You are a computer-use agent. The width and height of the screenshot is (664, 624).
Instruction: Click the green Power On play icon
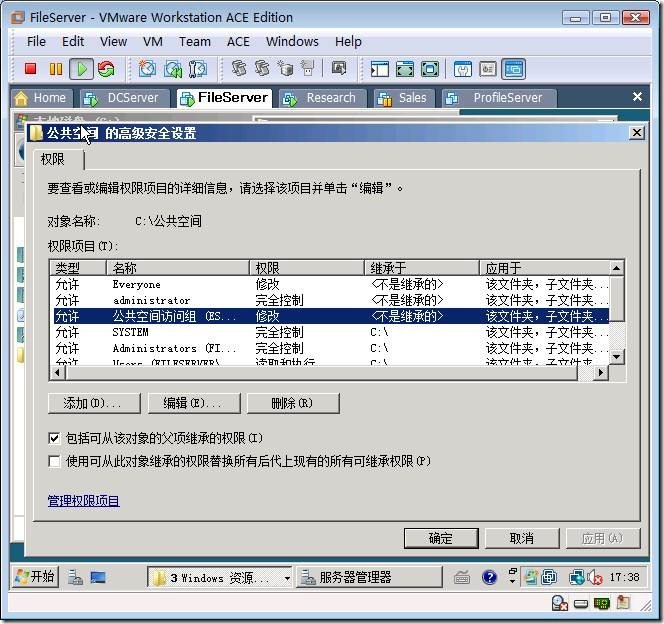(81, 69)
